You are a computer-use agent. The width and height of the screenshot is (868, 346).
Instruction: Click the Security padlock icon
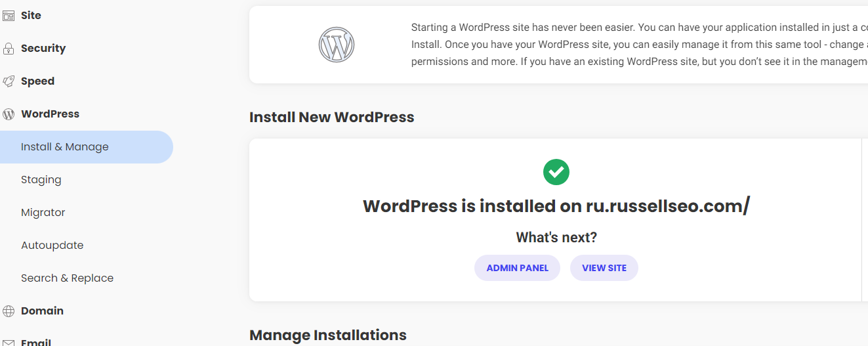pos(9,49)
